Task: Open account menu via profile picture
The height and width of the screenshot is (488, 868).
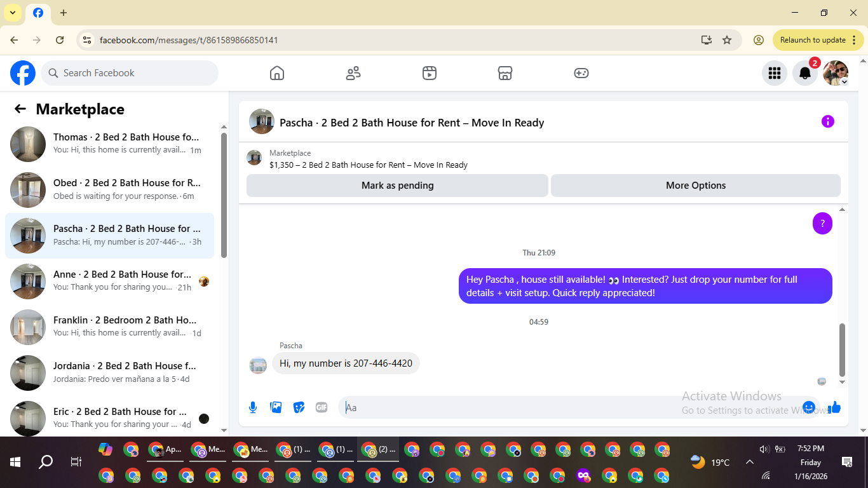Action: [x=836, y=73]
